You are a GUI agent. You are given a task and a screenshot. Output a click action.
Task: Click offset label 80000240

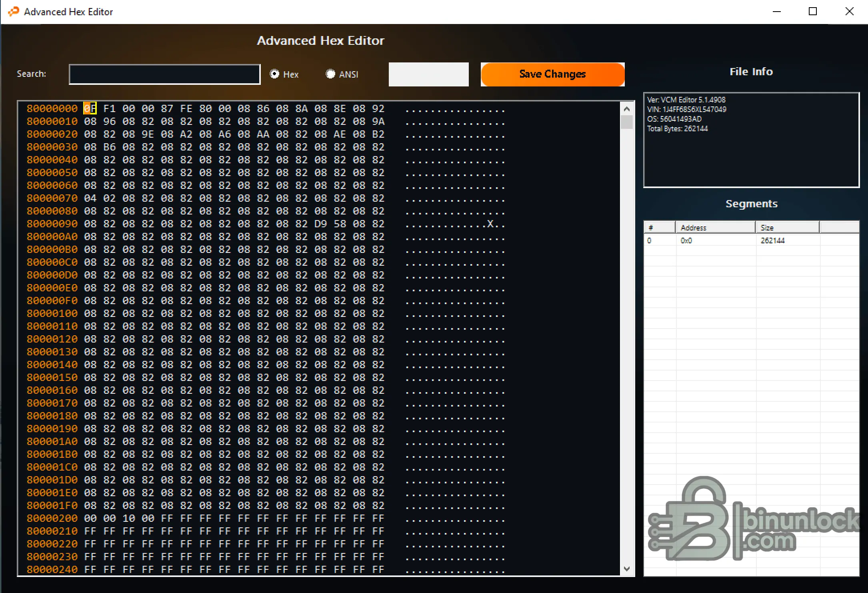point(52,569)
